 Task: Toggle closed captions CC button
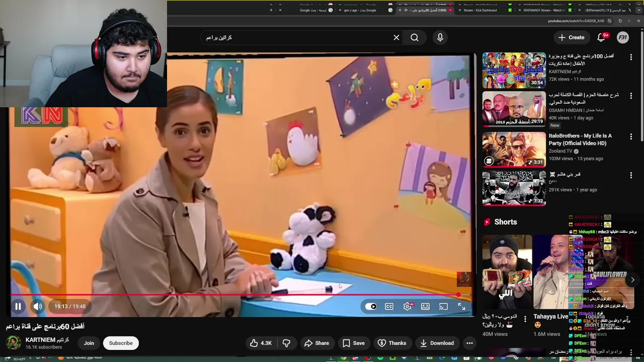click(x=389, y=306)
